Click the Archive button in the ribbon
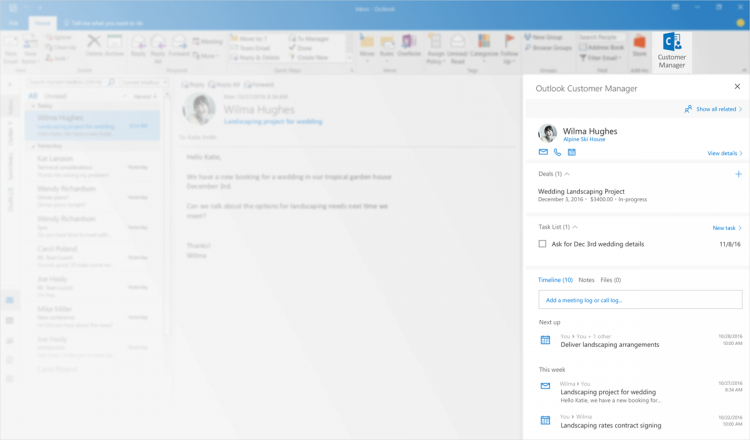750x440 pixels. point(114,46)
